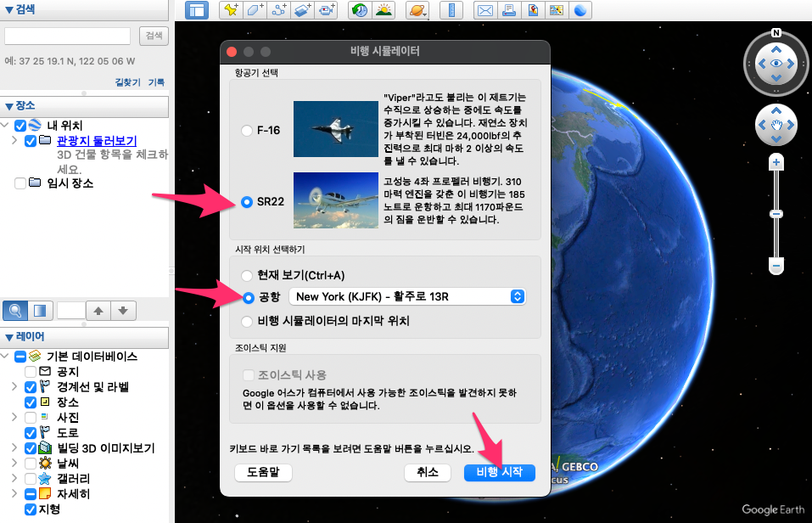Collapse the 기본 데이터베이스 tree node

click(x=5, y=356)
